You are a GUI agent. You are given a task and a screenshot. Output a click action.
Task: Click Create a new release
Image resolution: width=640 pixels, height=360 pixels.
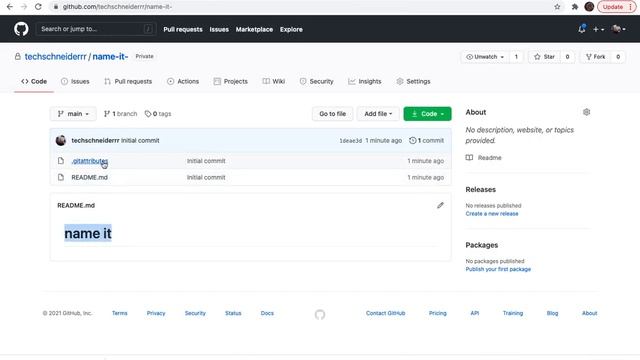(492, 214)
